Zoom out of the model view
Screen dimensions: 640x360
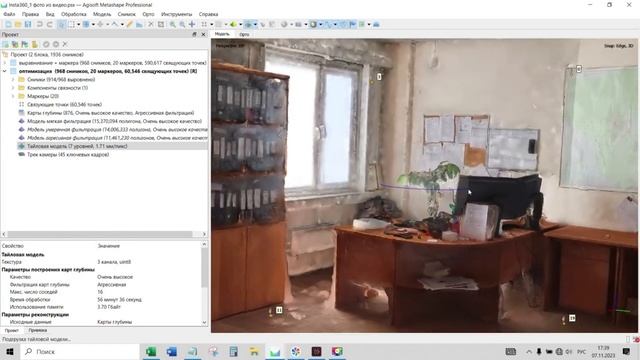click(x=182, y=24)
